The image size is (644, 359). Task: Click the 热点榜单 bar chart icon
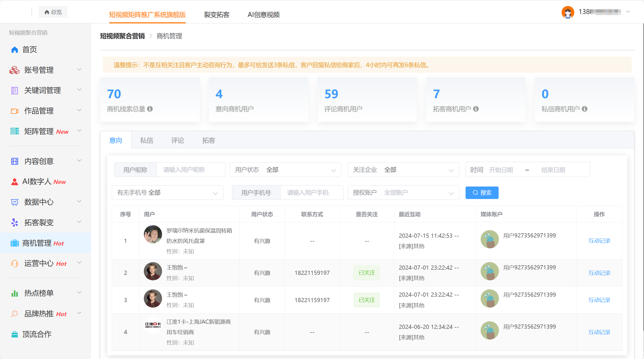pyautogui.click(x=15, y=293)
